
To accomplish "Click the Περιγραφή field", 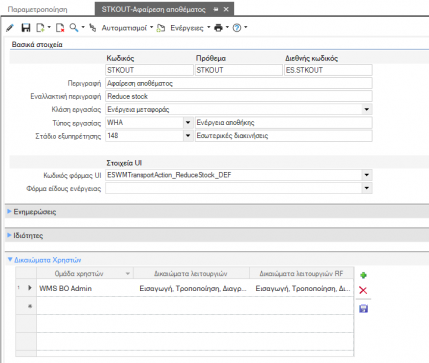I will [x=239, y=83].
